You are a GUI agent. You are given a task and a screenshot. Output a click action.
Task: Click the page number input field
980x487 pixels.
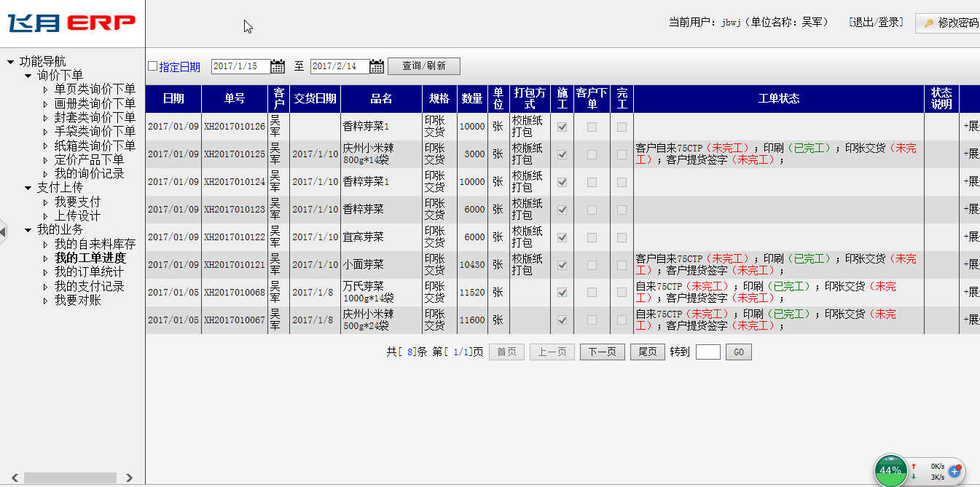point(707,352)
